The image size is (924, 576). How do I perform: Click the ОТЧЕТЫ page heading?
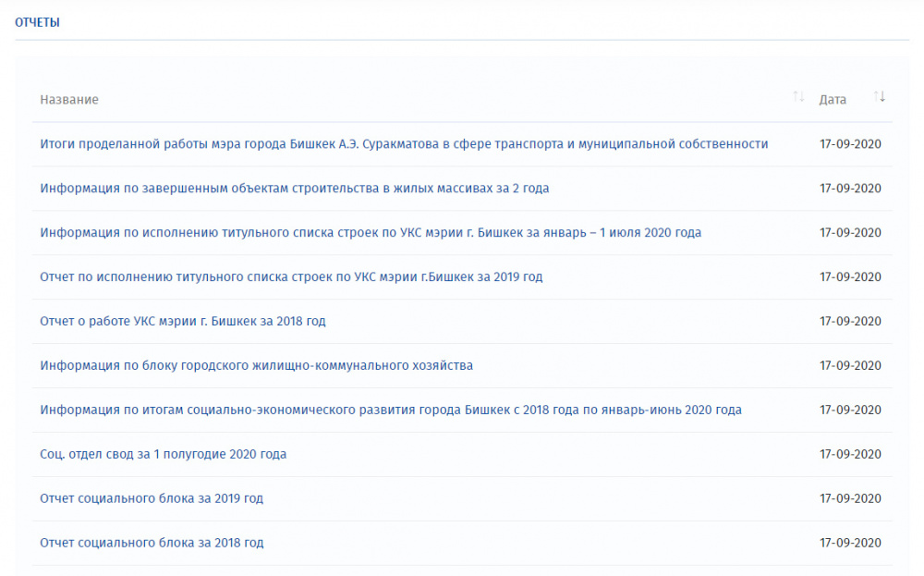[36, 21]
